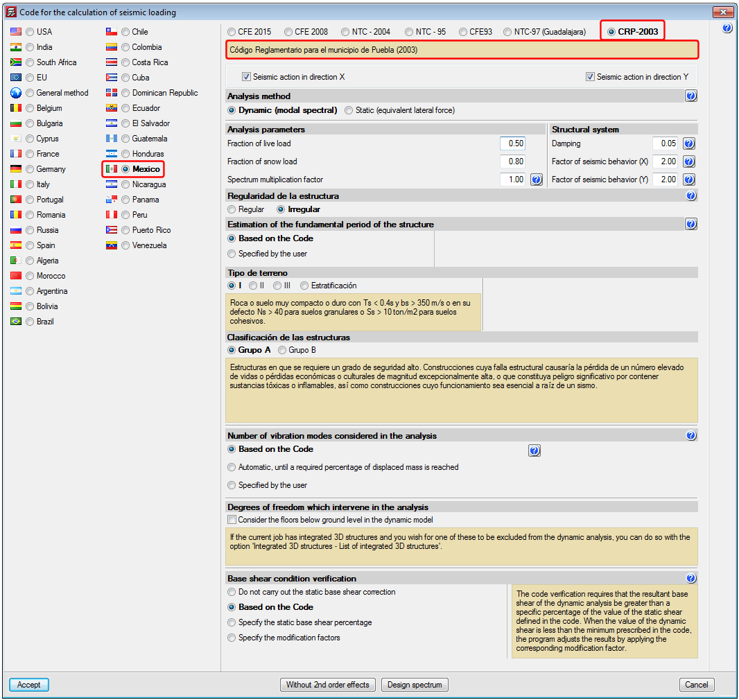Click help icon next to Spectrum multiplication factor
Image resolution: width=739 pixels, height=700 pixels.
pos(536,180)
